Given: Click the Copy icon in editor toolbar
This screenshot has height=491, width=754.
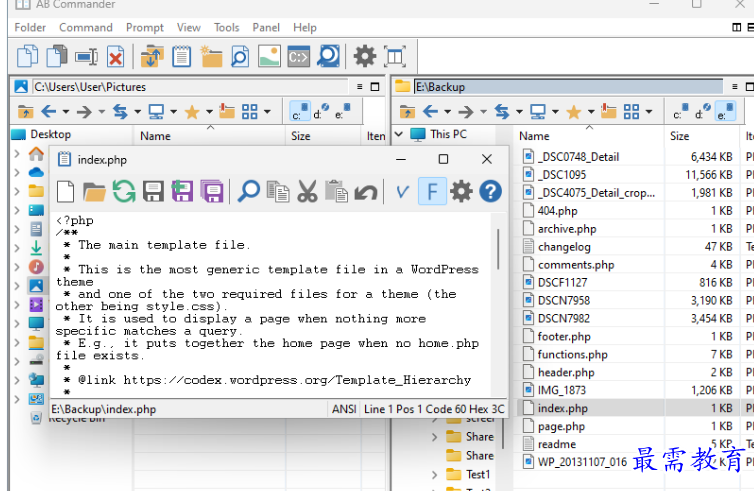Looking at the screenshot, I should pyautogui.click(x=278, y=191).
